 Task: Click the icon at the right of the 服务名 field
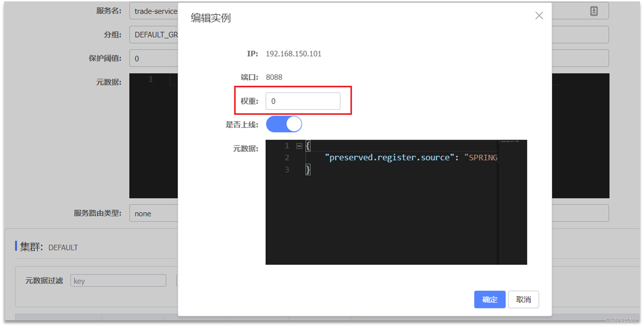[594, 11]
